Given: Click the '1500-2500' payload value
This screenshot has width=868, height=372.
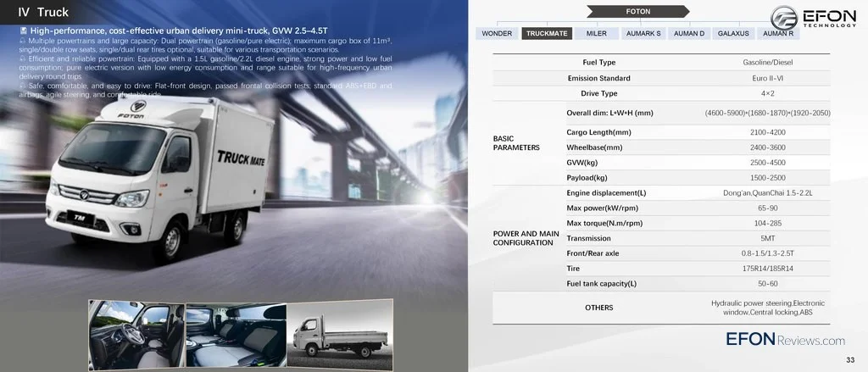Looking at the screenshot, I should pos(767,178).
